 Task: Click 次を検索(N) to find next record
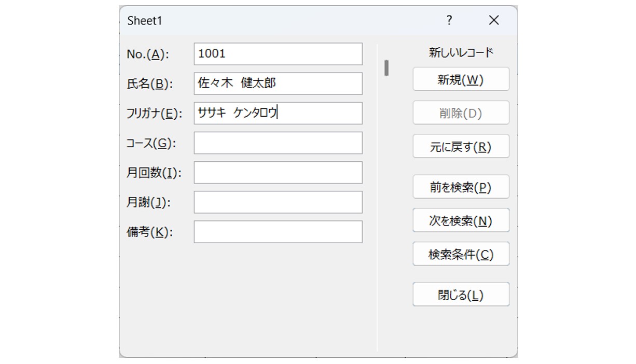pos(461,220)
